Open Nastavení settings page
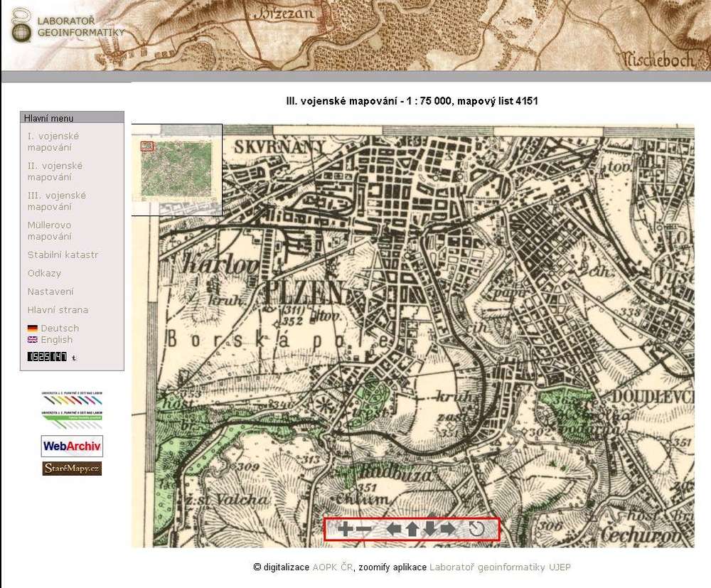The image size is (711, 588). (x=50, y=292)
